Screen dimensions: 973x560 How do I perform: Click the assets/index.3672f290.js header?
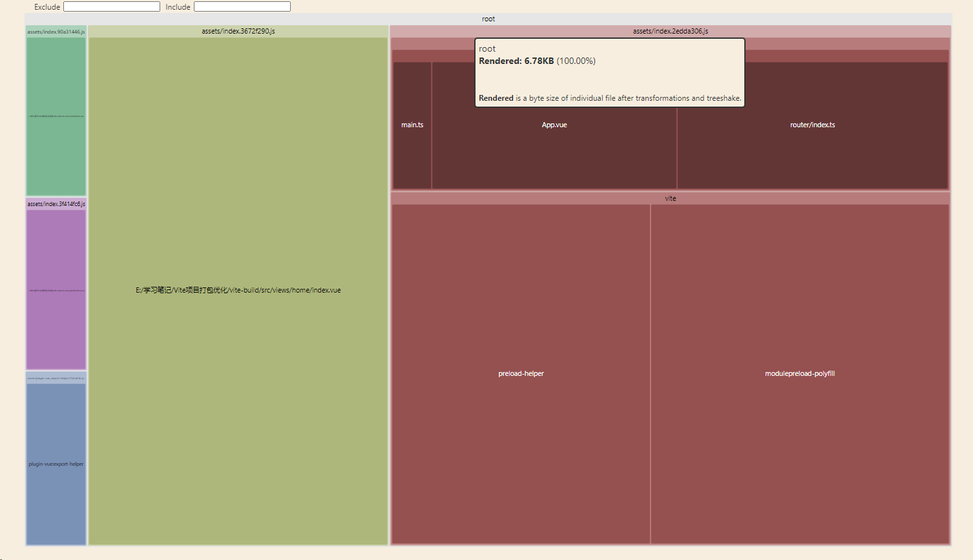click(238, 31)
